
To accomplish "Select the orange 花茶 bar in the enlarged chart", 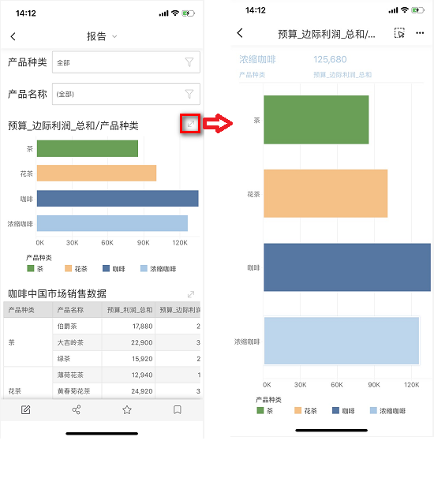I will click(x=326, y=193).
